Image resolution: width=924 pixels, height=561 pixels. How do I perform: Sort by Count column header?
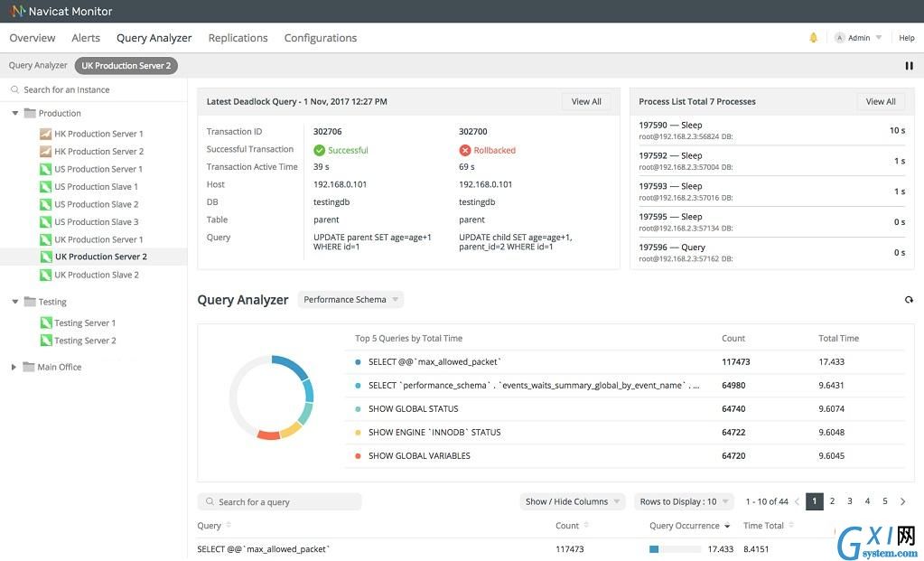[573, 525]
